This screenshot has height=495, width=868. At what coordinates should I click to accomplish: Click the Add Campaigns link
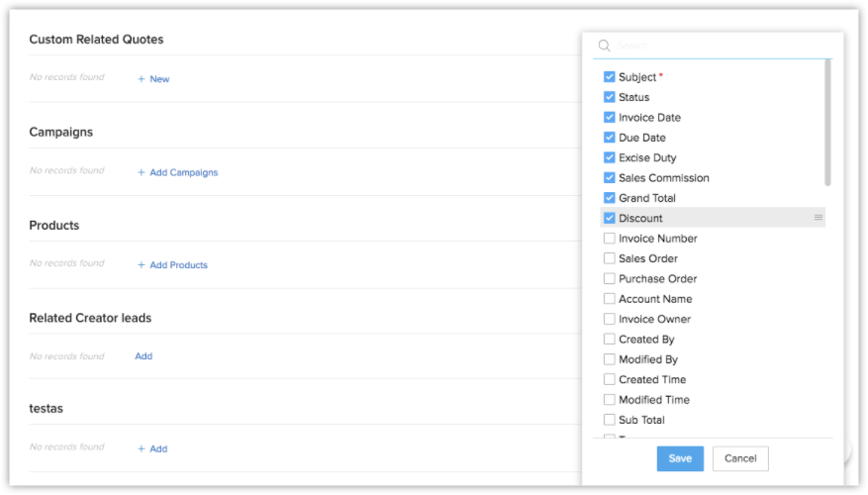pos(183,172)
